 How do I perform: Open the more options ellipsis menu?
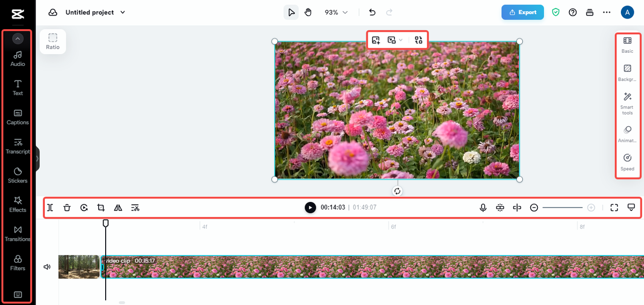click(x=607, y=13)
